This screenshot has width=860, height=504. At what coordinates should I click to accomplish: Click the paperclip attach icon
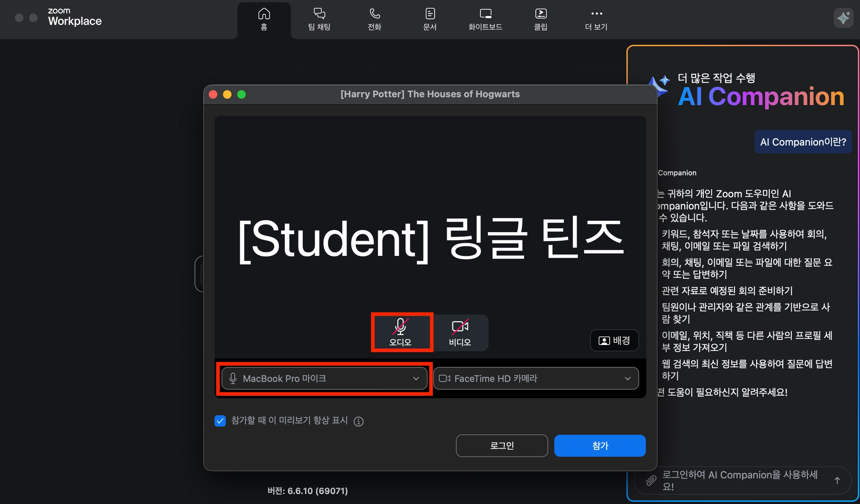pos(651,480)
